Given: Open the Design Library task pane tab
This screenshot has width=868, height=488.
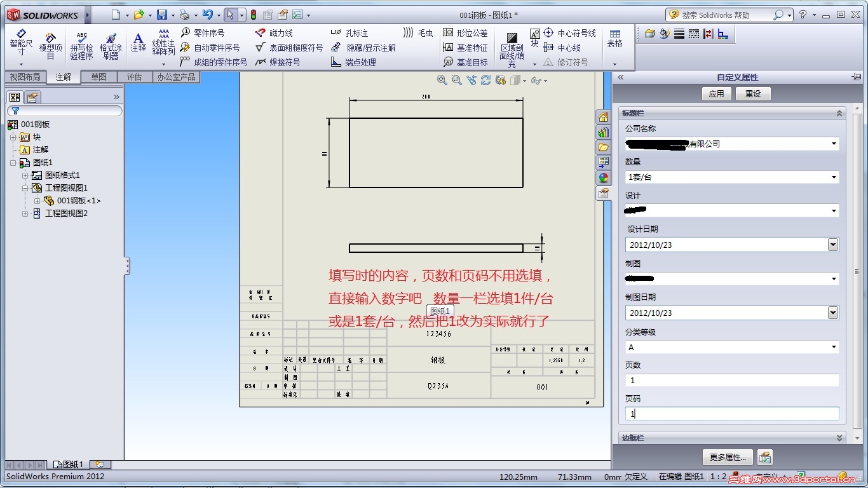Looking at the screenshot, I should click(603, 132).
